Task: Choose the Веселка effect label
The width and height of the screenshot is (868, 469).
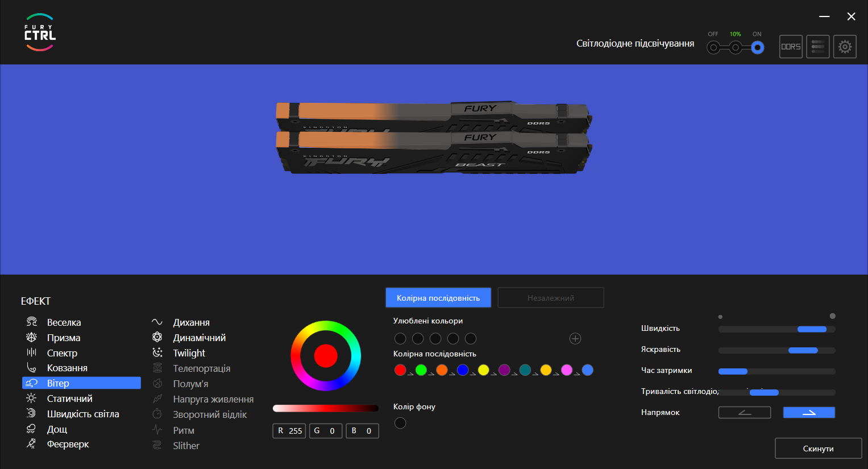Action: click(x=64, y=322)
